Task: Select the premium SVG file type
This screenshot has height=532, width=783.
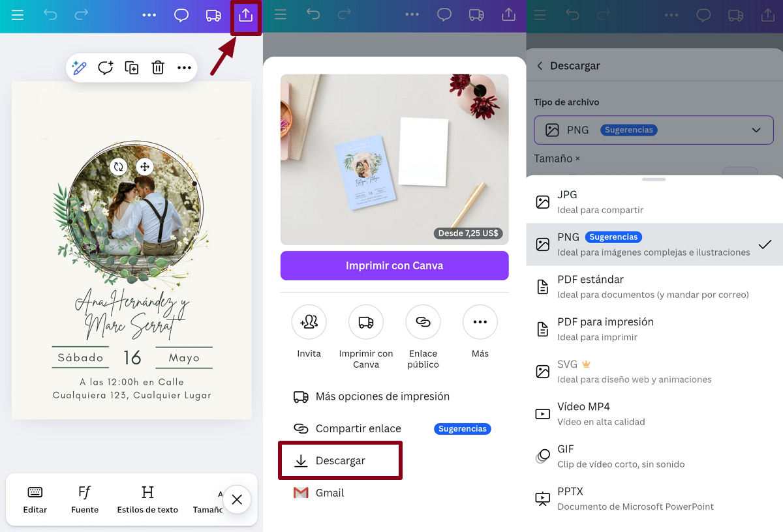Action: [x=654, y=372]
